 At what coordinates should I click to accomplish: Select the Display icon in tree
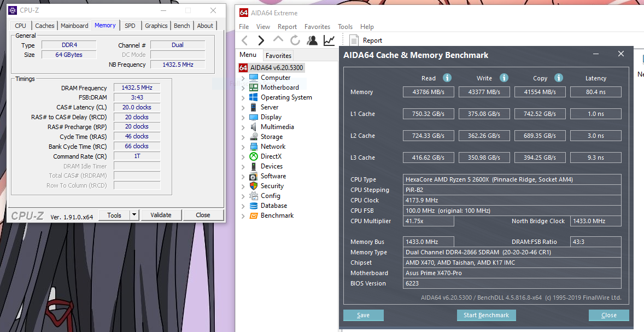254,117
